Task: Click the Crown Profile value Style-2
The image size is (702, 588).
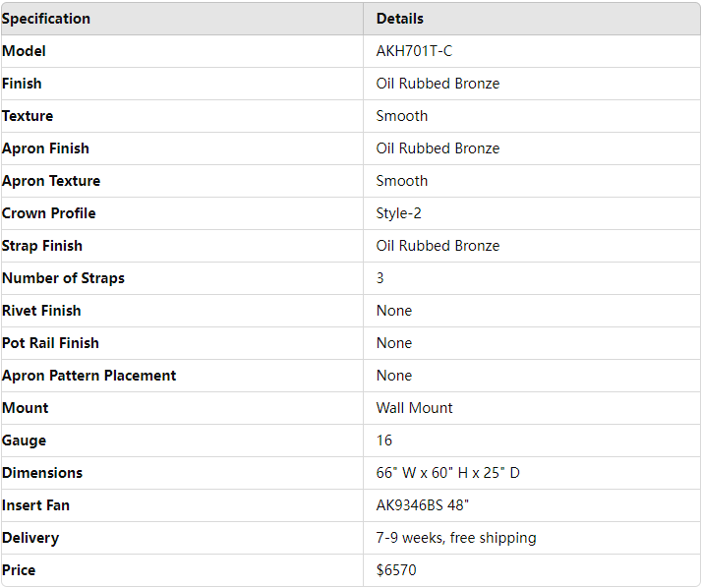Action: tap(399, 213)
